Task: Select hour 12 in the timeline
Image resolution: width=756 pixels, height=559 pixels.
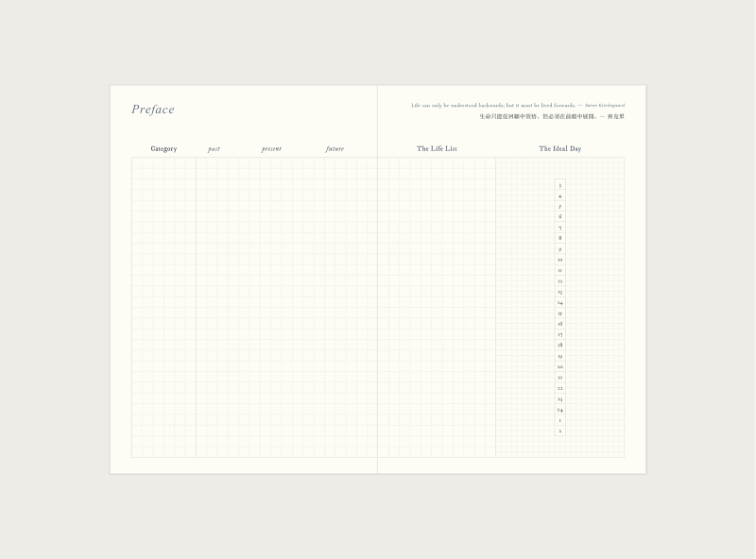Action: pos(560,281)
